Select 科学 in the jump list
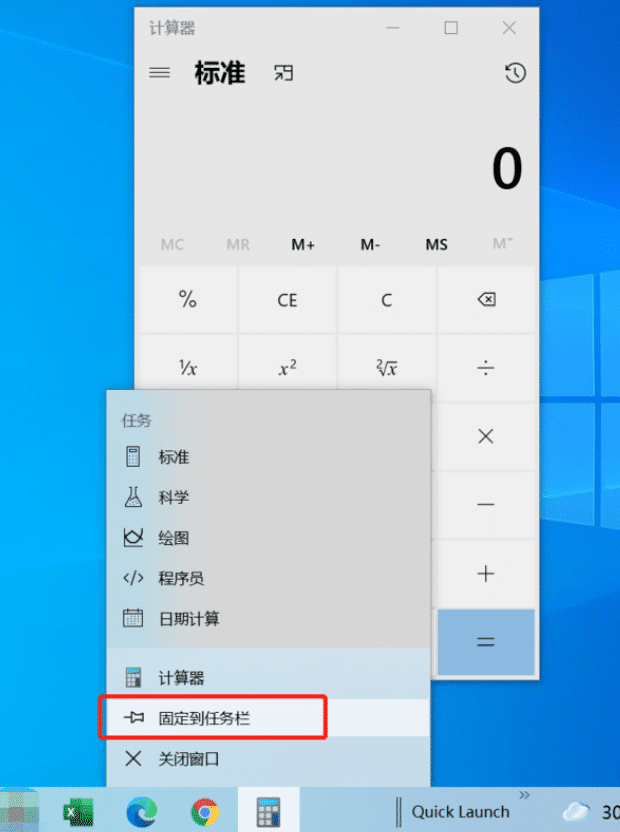 click(268, 497)
